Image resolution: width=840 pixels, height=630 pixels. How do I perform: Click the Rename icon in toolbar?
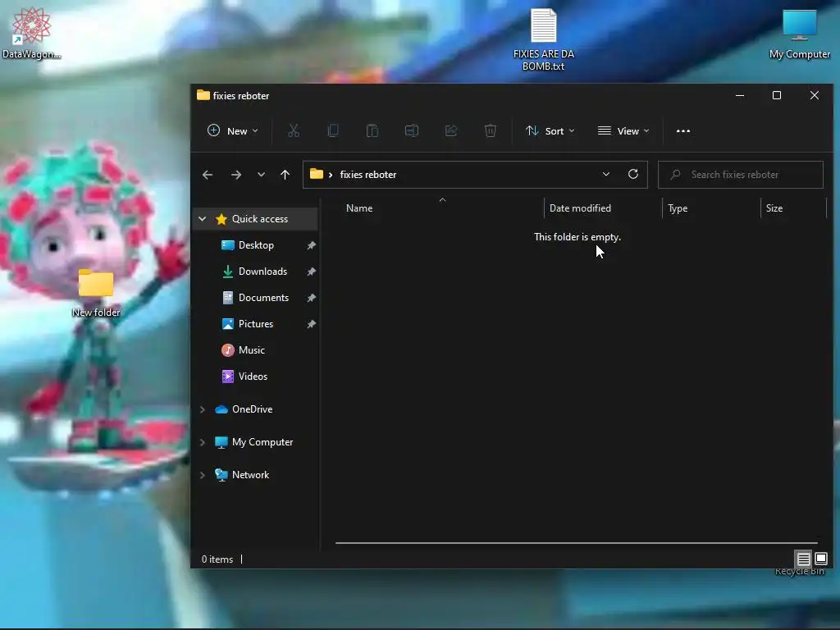412,130
